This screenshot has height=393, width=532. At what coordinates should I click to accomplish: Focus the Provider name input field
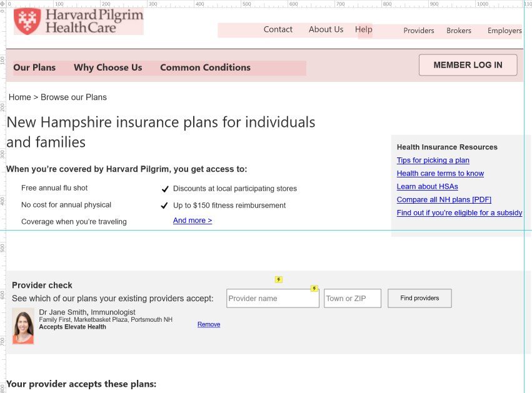pos(273,299)
